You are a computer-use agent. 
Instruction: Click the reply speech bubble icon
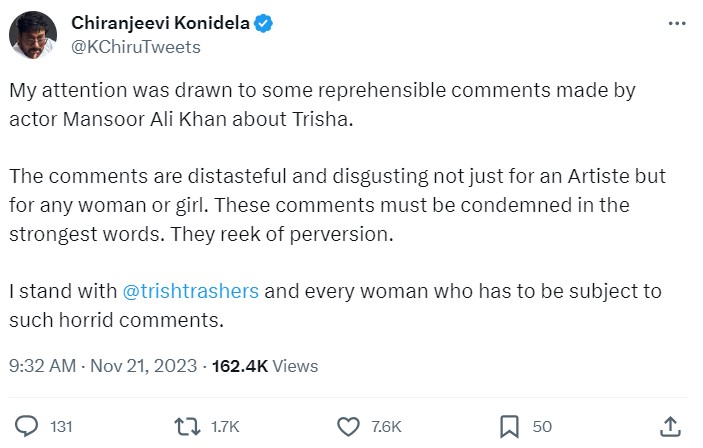pyautogui.click(x=28, y=426)
